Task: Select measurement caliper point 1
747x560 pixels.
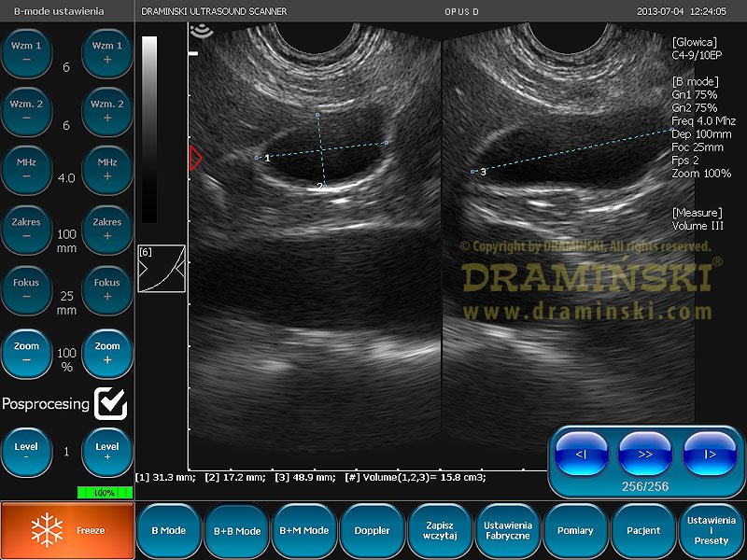Action: click(x=257, y=158)
